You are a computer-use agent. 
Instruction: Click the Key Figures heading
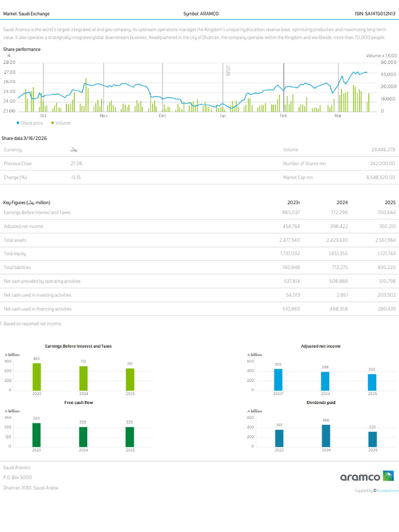pyautogui.click(x=27, y=203)
